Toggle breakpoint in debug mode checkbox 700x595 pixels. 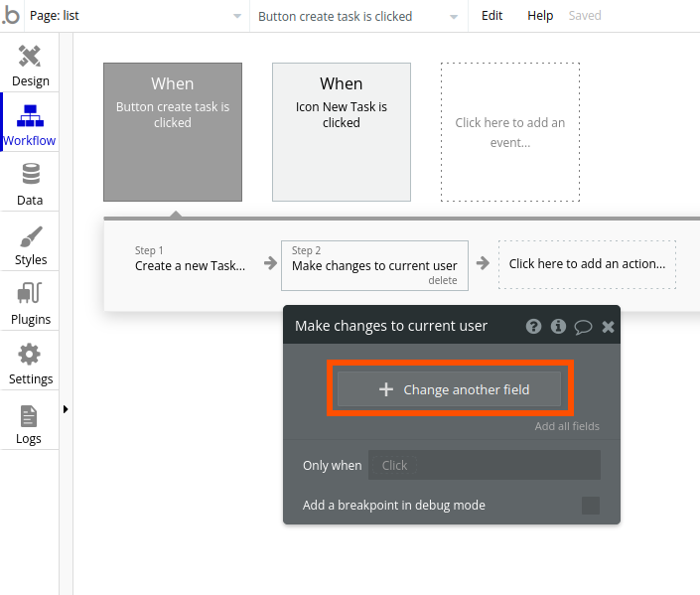[x=591, y=506]
